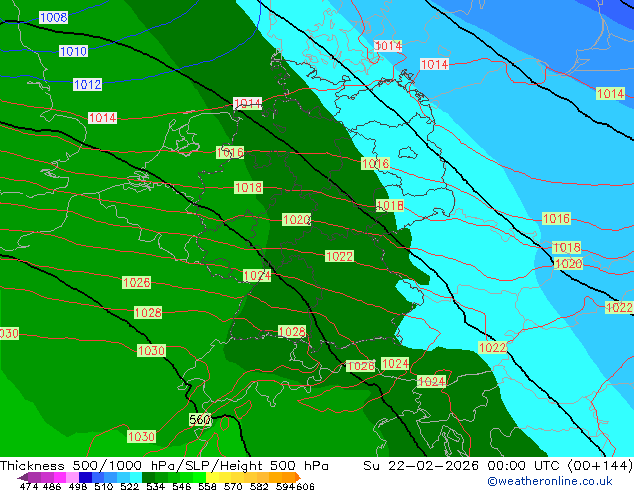634x490 pixels.
Task: Click the light pink legend swatch
Action: 72,477
